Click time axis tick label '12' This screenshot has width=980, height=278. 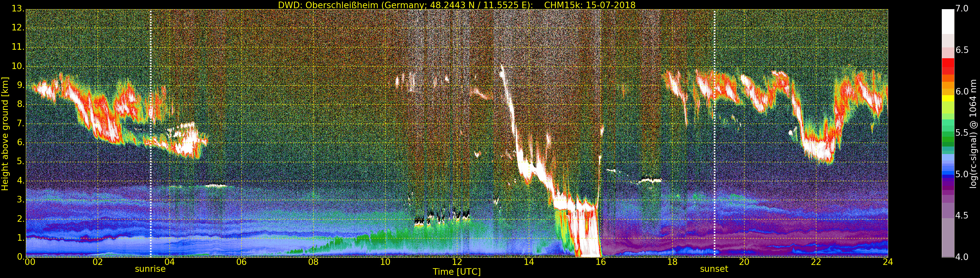pyautogui.click(x=457, y=262)
